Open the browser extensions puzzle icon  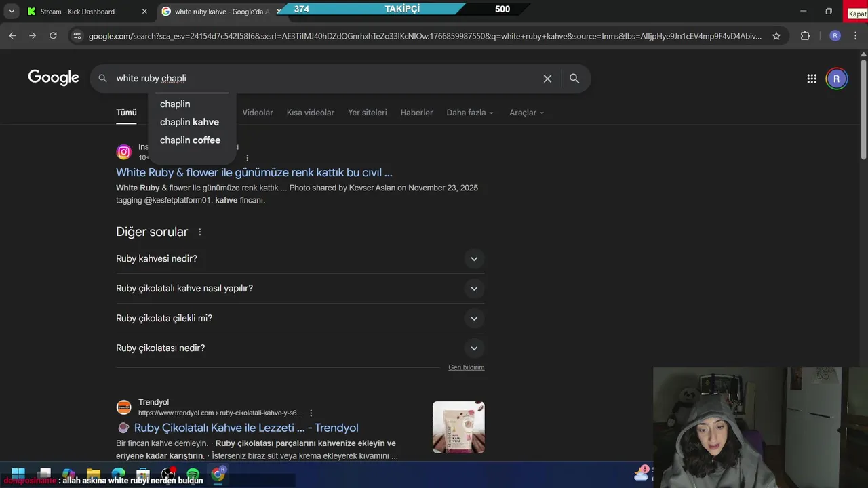pos(805,36)
